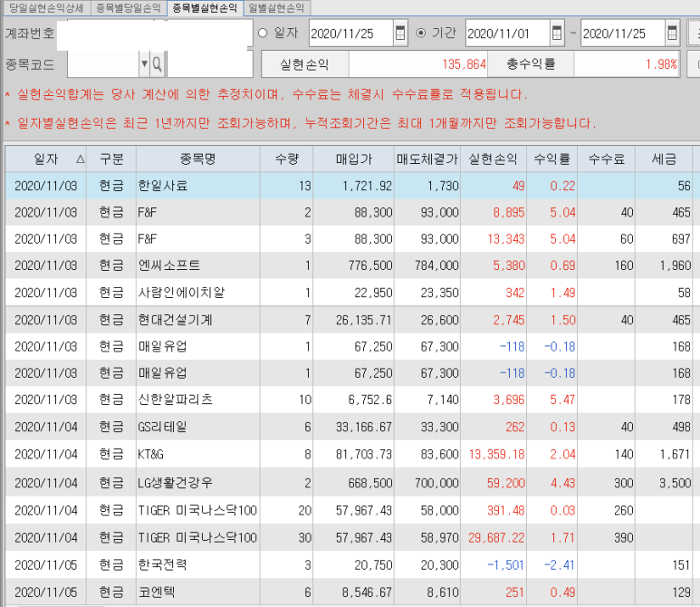
Task: Sort by 수량 column header
Action: (286, 159)
